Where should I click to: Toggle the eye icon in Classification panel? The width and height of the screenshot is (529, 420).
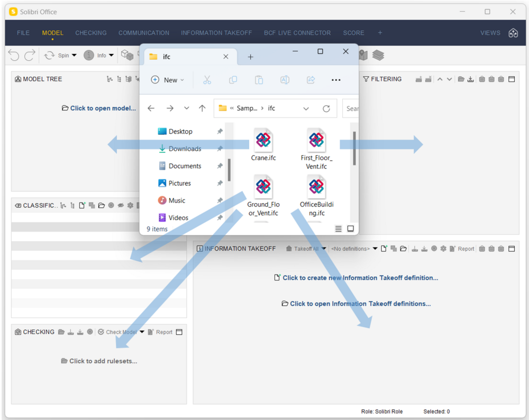click(x=121, y=205)
